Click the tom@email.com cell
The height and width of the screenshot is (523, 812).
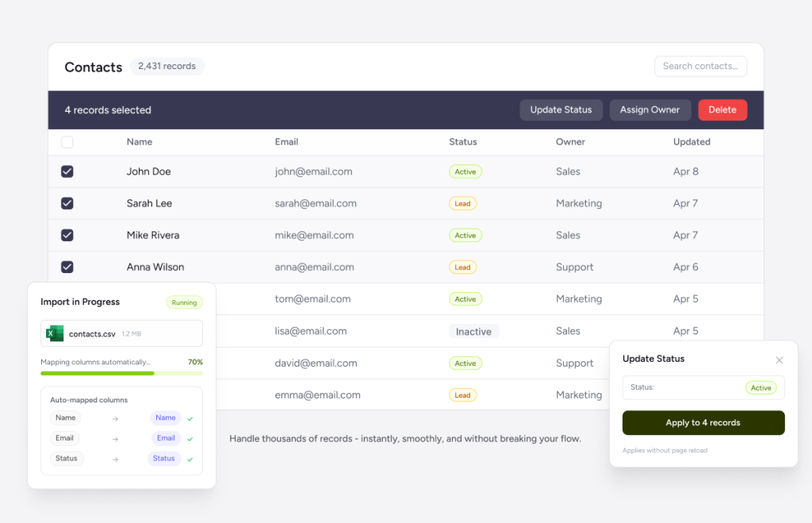312,299
